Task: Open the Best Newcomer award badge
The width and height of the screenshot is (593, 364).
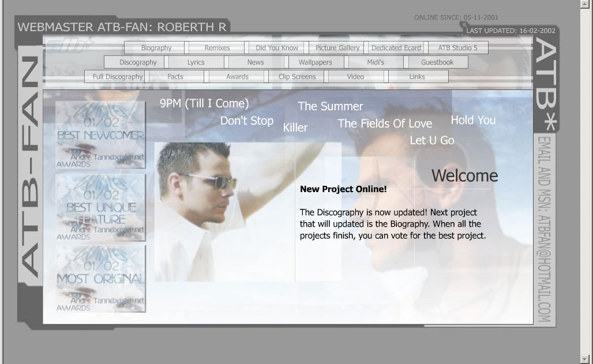Action: pyautogui.click(x=101, y=135)
